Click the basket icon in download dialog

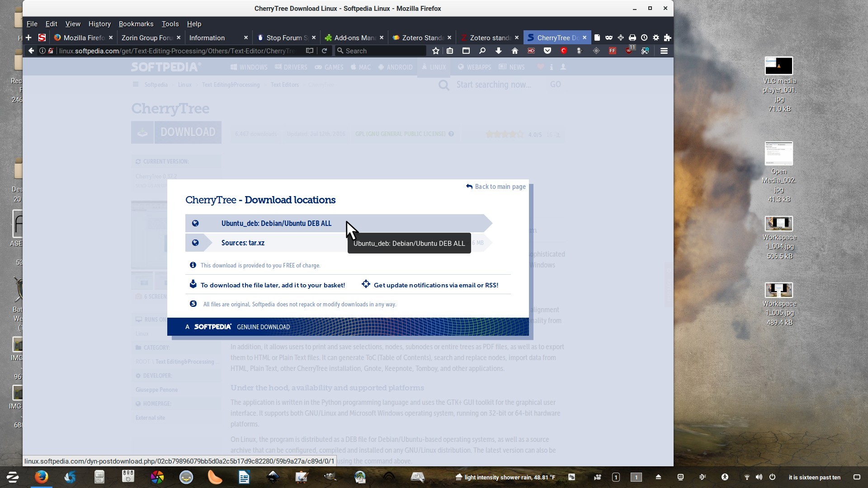193,285
